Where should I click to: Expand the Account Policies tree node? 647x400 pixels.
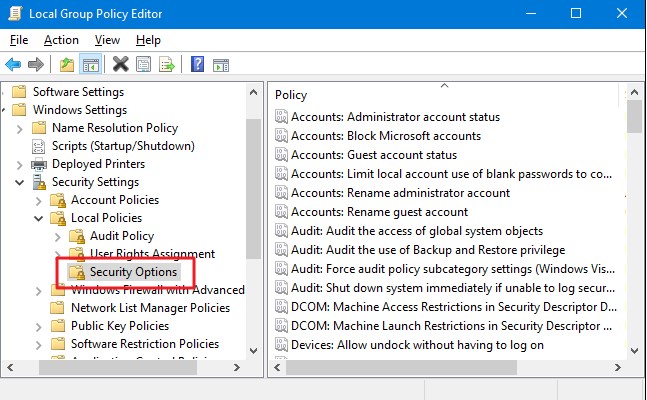tap(39, 200)
